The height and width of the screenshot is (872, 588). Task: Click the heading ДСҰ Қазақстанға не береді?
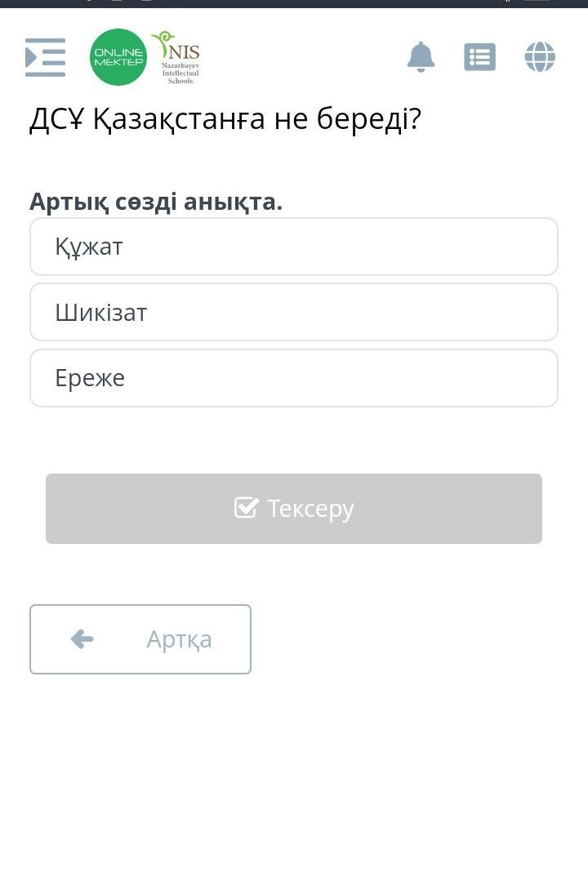click(x=225, y=119)
